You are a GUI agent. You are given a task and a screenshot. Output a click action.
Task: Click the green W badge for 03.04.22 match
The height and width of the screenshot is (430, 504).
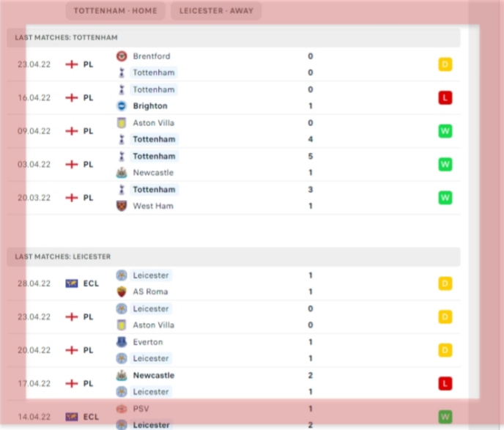point(445,164)
